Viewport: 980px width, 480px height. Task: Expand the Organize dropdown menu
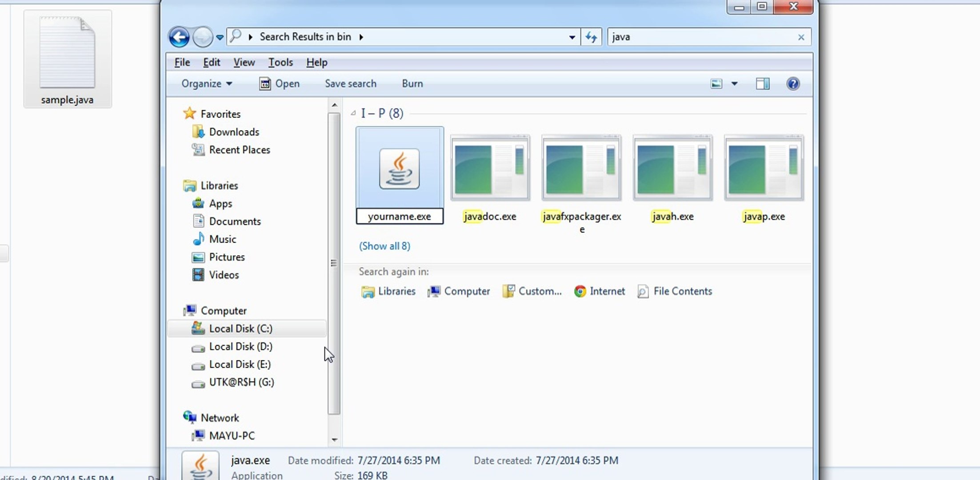tap(207, 84)
